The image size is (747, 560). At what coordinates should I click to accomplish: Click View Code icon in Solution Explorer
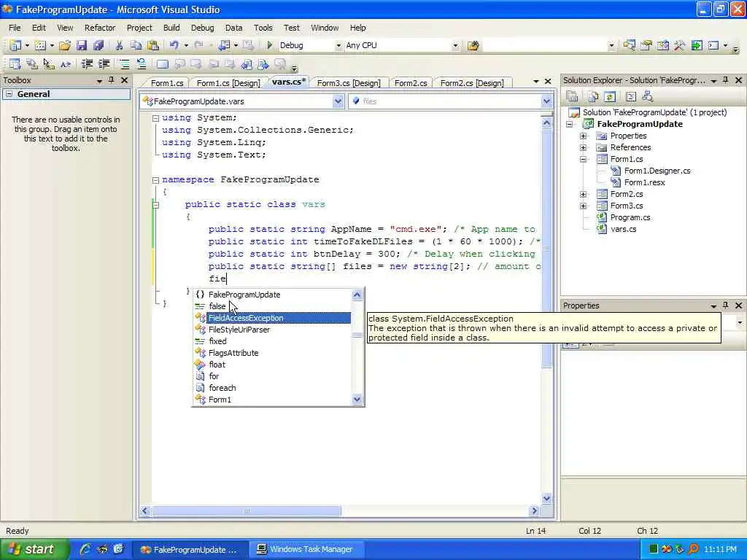(631, 97)
